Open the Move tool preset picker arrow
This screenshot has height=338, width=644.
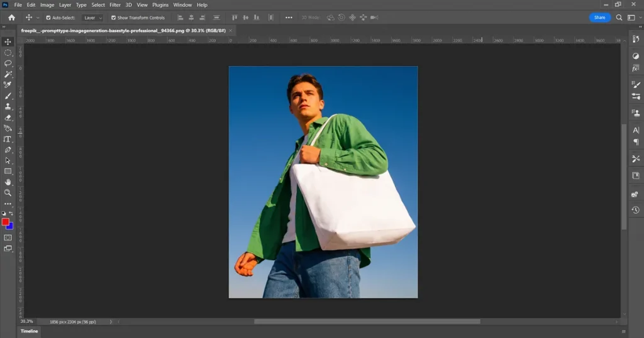[x=38, y=18]
